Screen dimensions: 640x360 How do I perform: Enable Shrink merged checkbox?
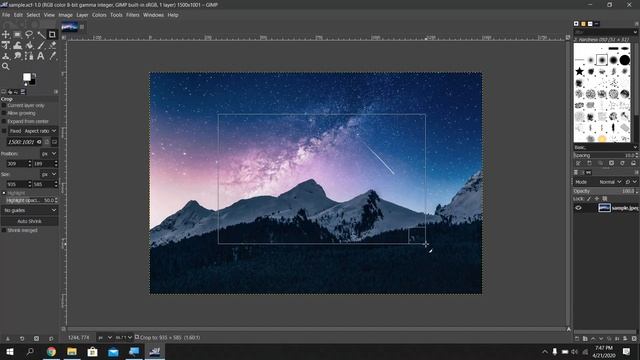tap(4, 230)
